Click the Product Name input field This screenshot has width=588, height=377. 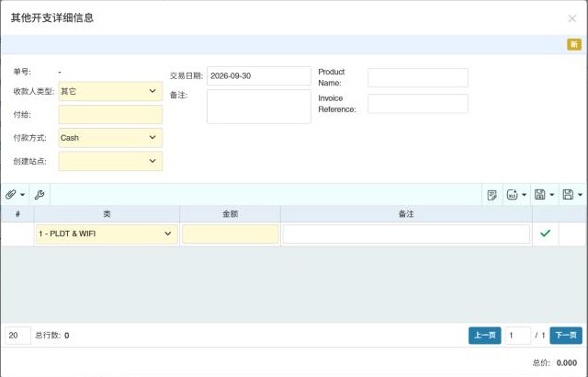click(x=418, y=77)
